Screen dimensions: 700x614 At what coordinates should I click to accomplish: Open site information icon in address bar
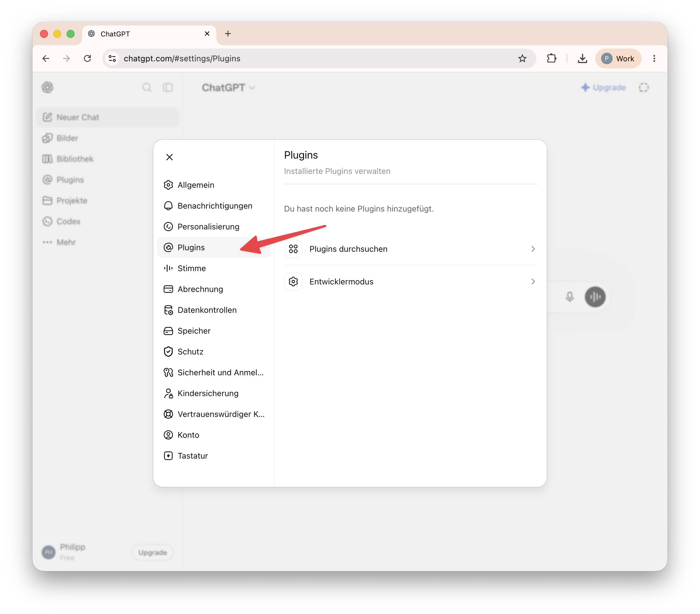(112, 58)
